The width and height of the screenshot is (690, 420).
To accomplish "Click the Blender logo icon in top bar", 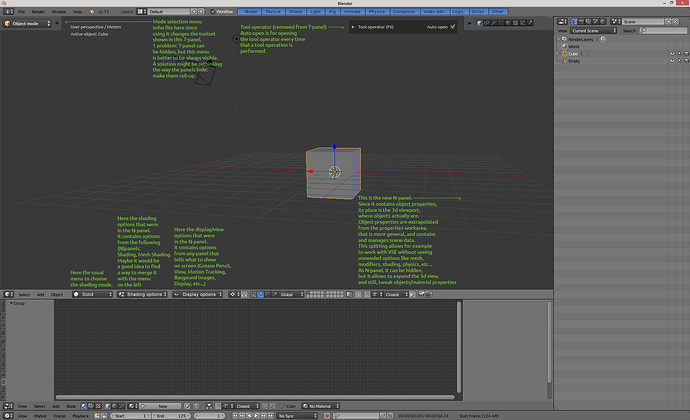I will (92, 11).
